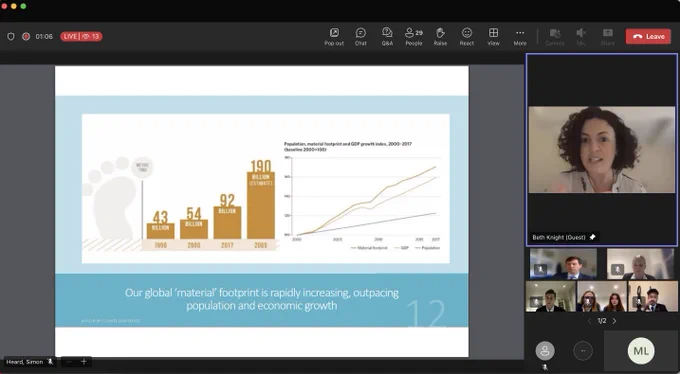
Task: Show the People participants list
Action: [x=414, y=36]
